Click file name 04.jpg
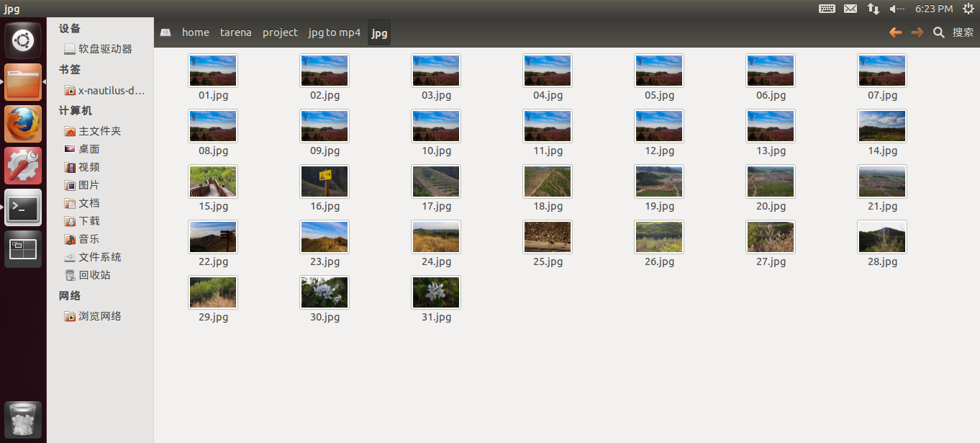The image size is (980, 443). [548, 95]
